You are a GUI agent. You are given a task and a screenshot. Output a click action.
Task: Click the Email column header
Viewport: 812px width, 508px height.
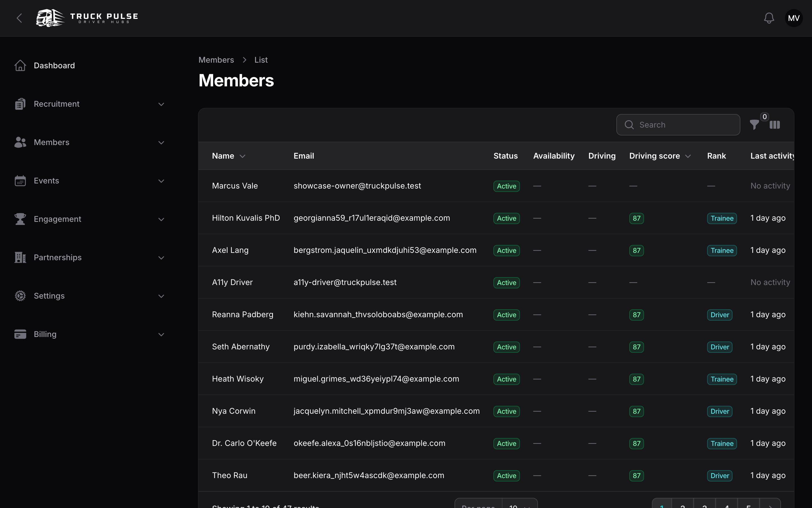304,156
